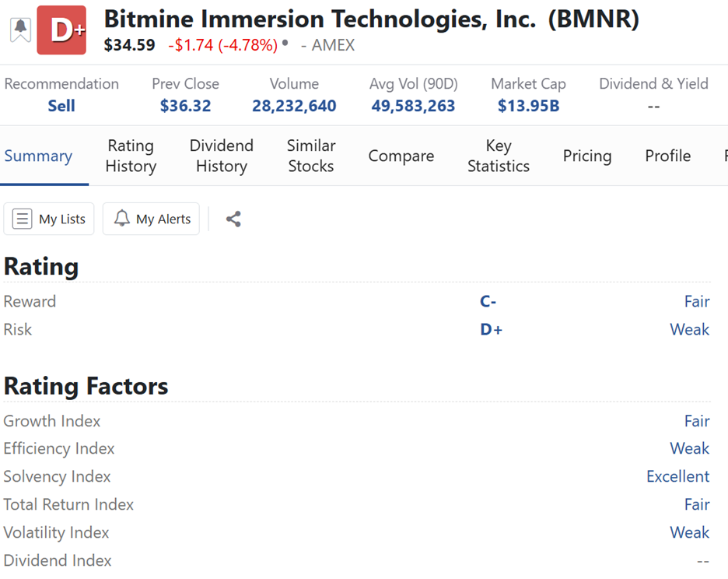Open the Rating History tab
This screenshot has width=728, height=579.
(x=131, y=156)
